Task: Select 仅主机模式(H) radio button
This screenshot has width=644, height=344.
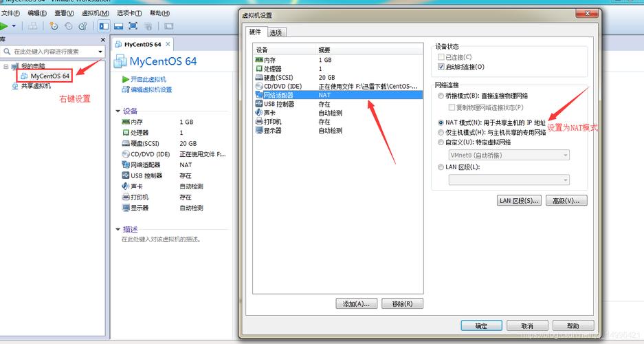Action: click(x=441, y=132)
